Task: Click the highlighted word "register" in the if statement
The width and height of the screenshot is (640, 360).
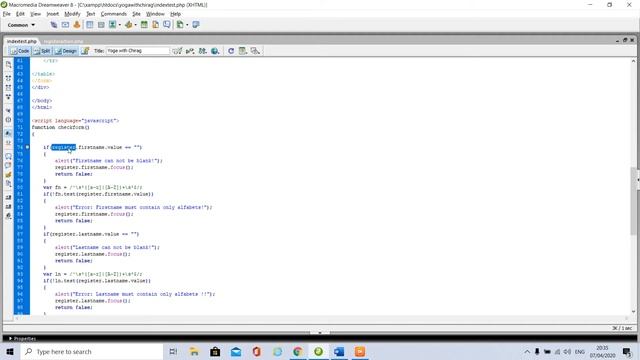Action: tap(63, 147)
